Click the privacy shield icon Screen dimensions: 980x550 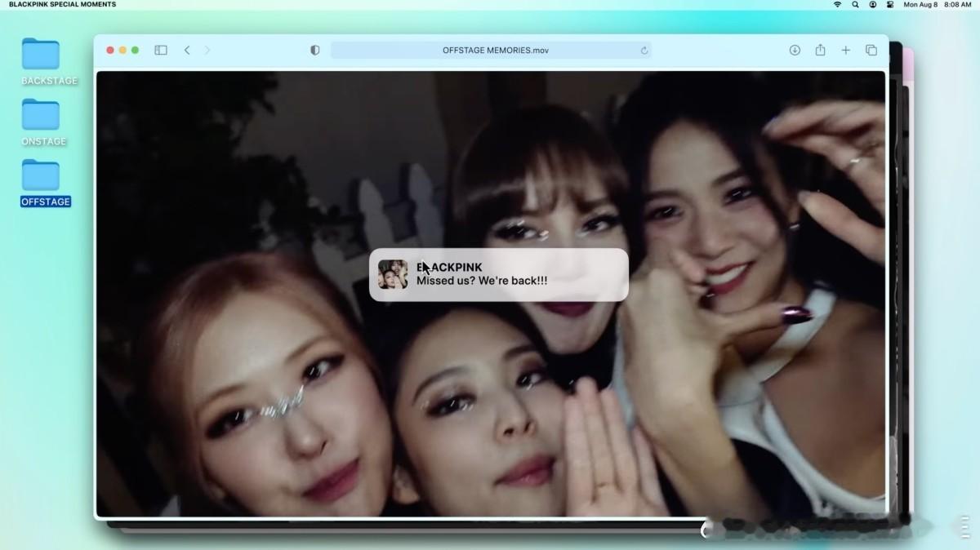point(315,50)
